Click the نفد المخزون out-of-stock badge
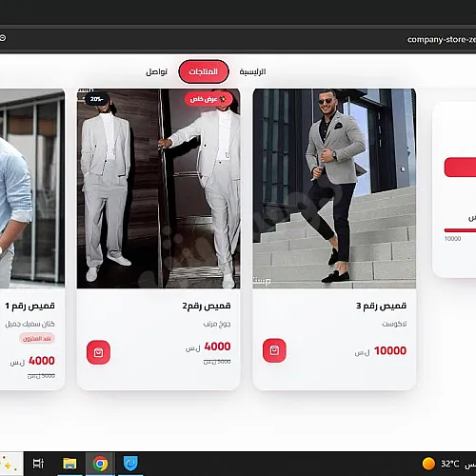 pyautogui.click(x=37, y=338)
